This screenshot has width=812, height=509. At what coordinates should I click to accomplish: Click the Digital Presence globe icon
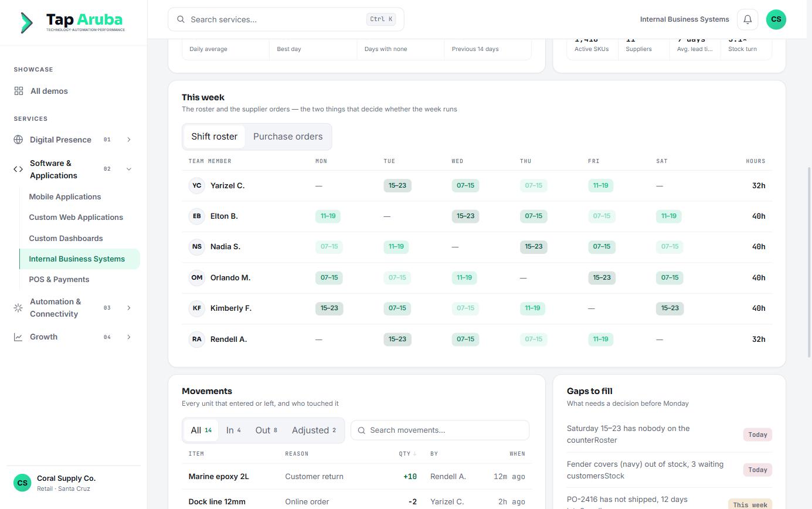pos(18,140)
